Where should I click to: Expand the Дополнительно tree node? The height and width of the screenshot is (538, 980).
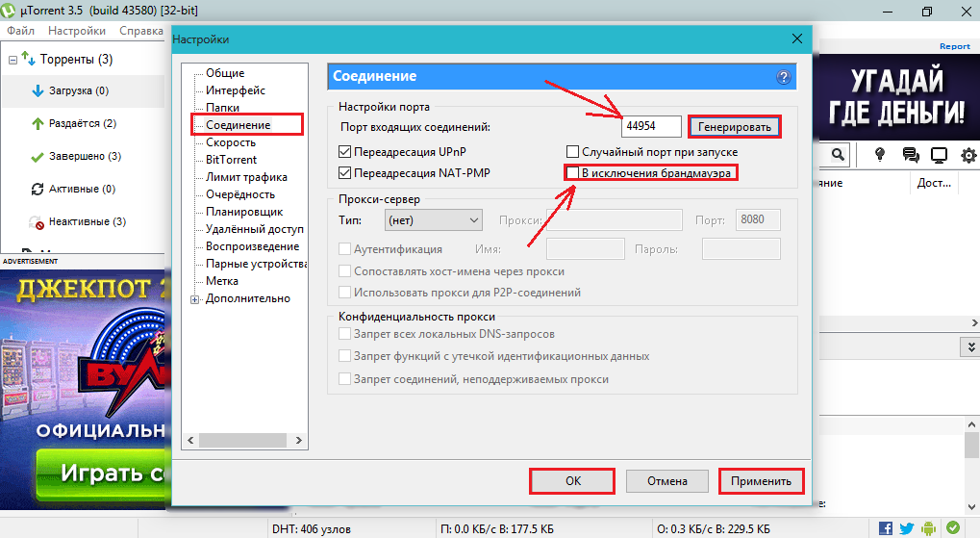click(195, 299)
